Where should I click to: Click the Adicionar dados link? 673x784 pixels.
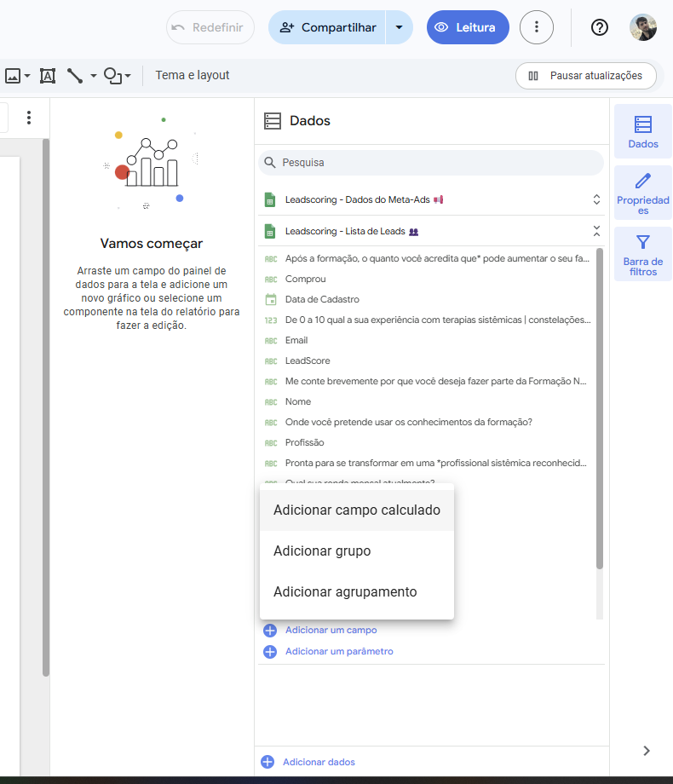pos(318,762)
